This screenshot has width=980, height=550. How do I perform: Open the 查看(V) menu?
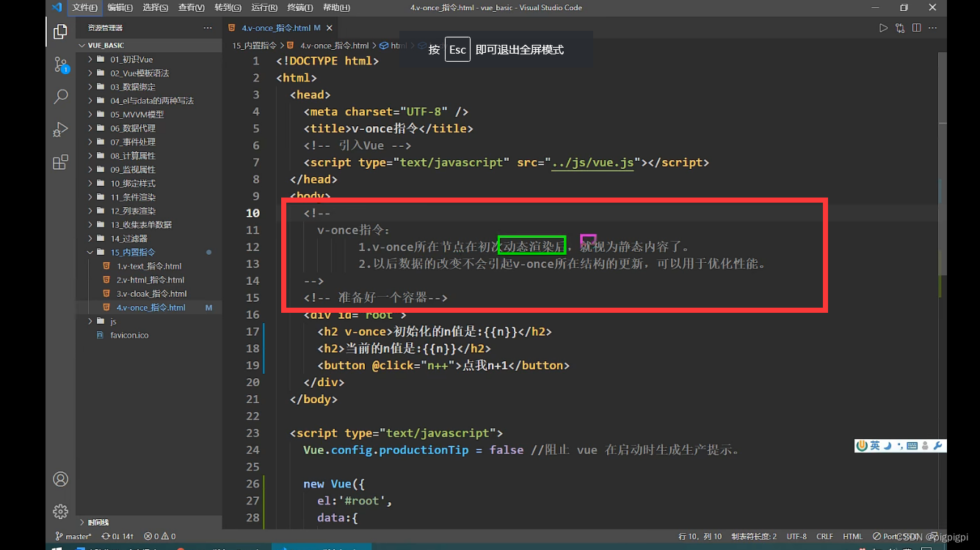191,7
